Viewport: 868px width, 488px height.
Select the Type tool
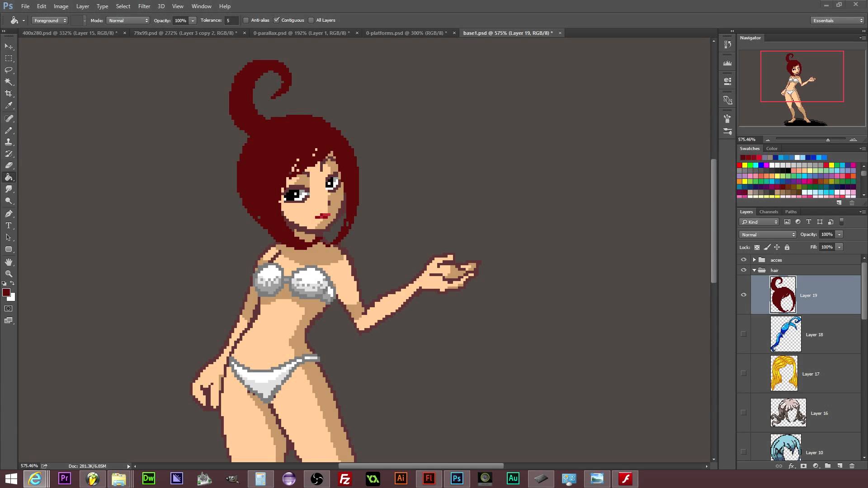(x=9, y=225)
